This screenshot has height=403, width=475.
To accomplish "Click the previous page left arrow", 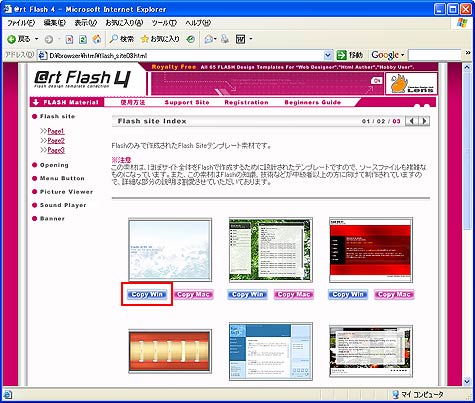I will click(x=412, y=121).
